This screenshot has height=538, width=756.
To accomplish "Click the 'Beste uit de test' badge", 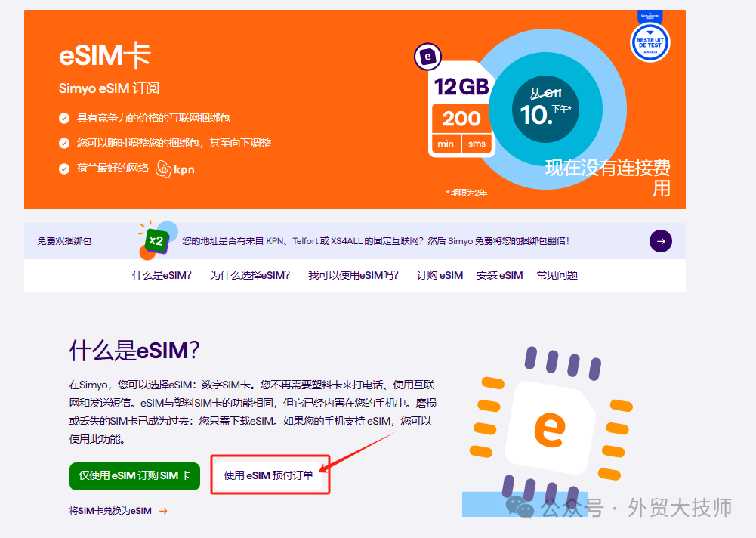I will click(x=650, y=42).
